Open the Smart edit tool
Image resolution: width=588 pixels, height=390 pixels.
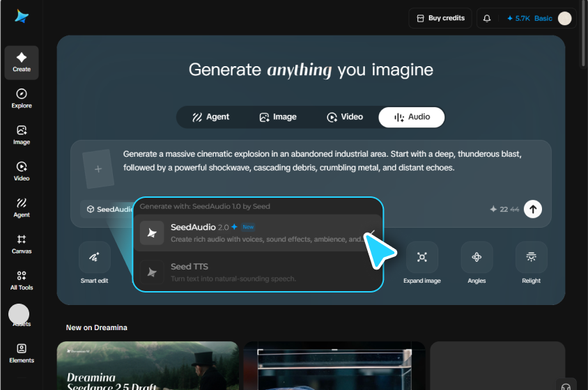coord(95,263)
